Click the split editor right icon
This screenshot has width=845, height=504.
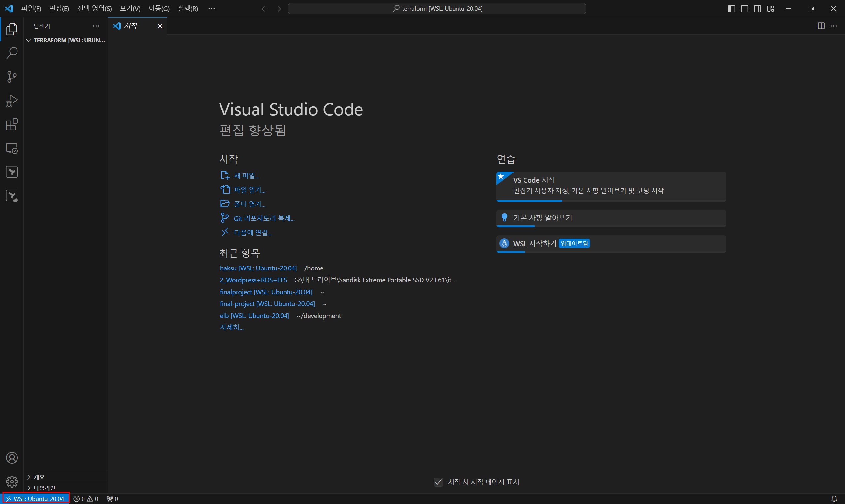click(x=821, y=26)
